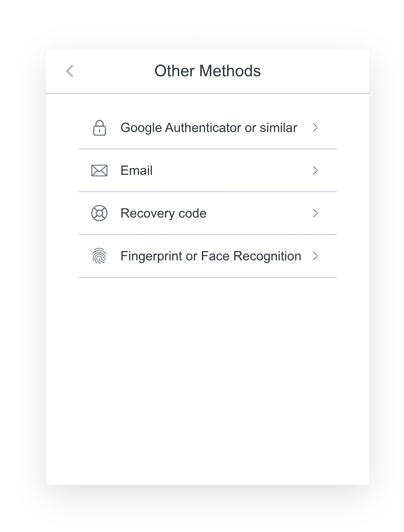The height and width of the screenshot is (532, 404).
Task: Choose "Fingerprint or Face Recognition" label
Action: coord(210,256)
